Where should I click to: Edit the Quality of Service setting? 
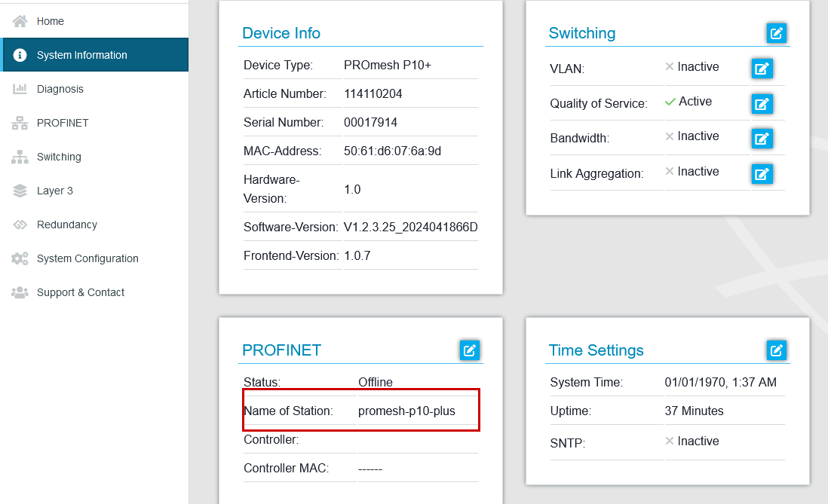pos(762,103)
